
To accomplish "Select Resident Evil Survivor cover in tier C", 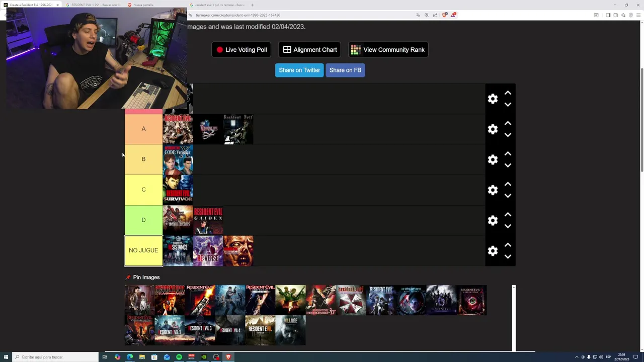I will [178, 190].
